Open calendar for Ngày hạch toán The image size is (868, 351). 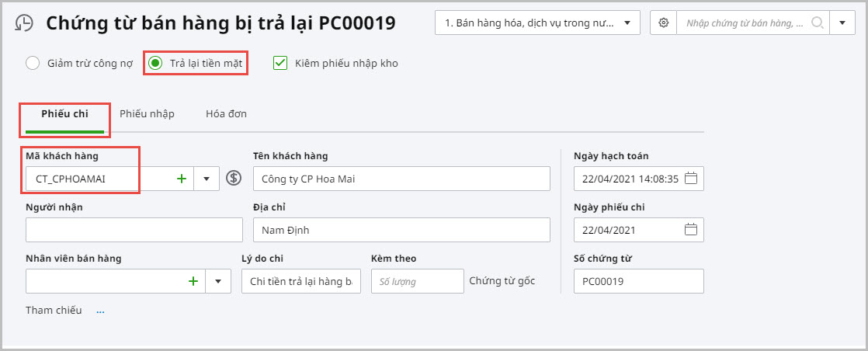[x=691, y=179]
